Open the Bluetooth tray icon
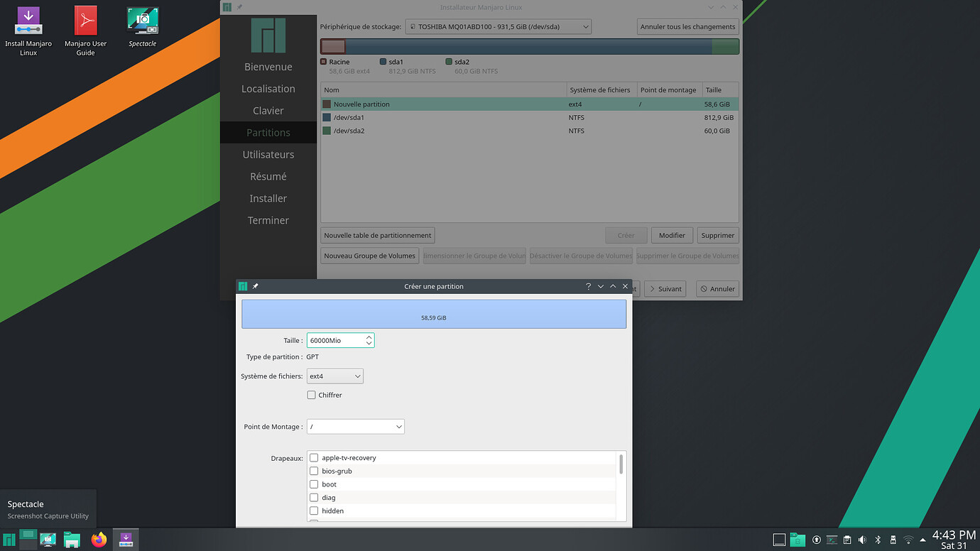Image resolution: width=980 pixels, height=551 pixels. [878, 540]
